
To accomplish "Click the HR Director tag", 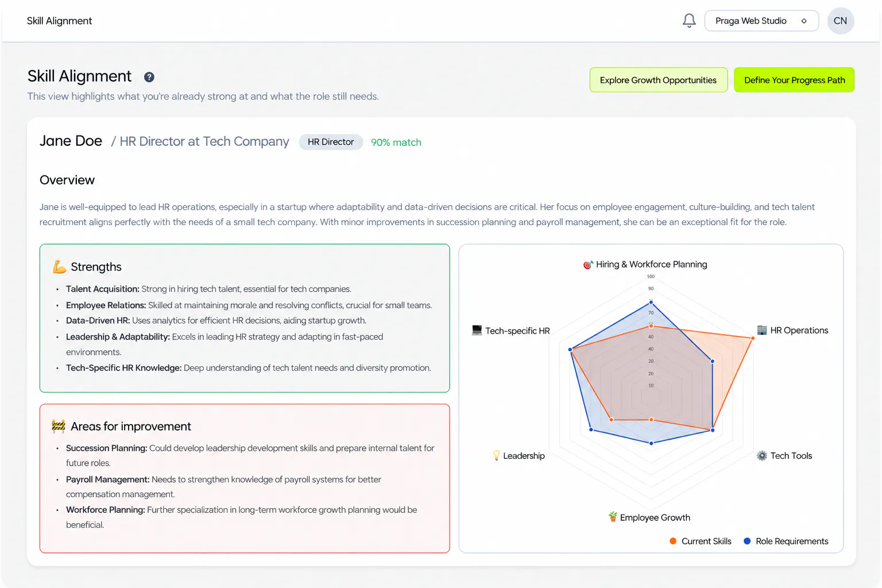I will coord(331,142).
